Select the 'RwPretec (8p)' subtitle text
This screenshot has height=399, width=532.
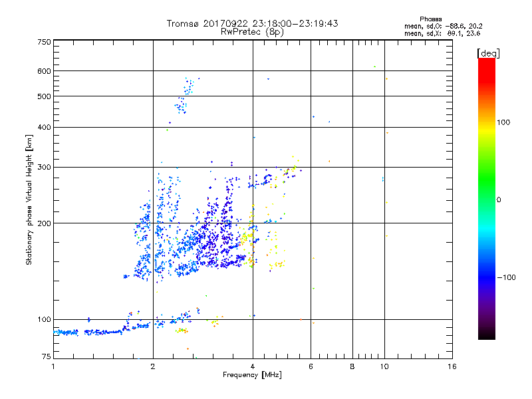(252, 32)
